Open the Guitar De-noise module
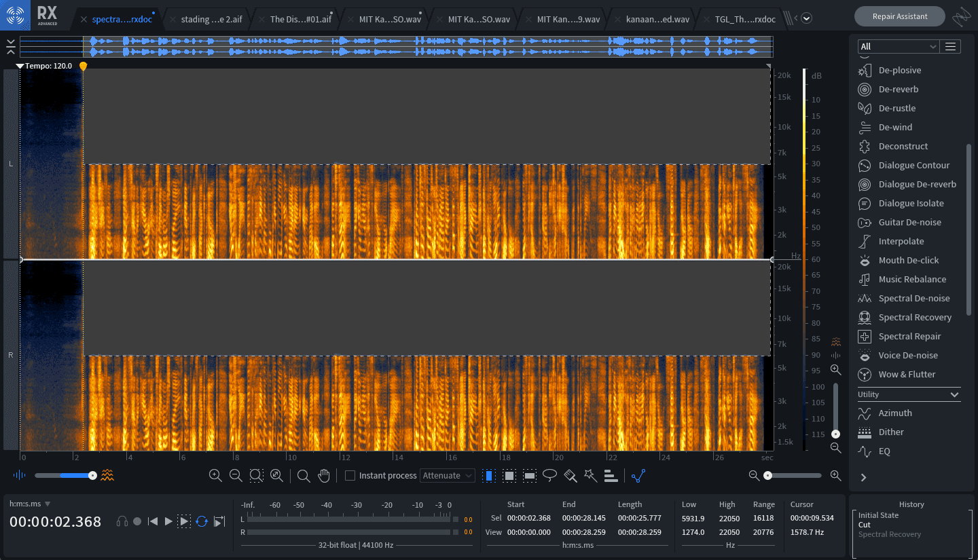The width and height of the screenshot is (978, 560). click(909, 222)
